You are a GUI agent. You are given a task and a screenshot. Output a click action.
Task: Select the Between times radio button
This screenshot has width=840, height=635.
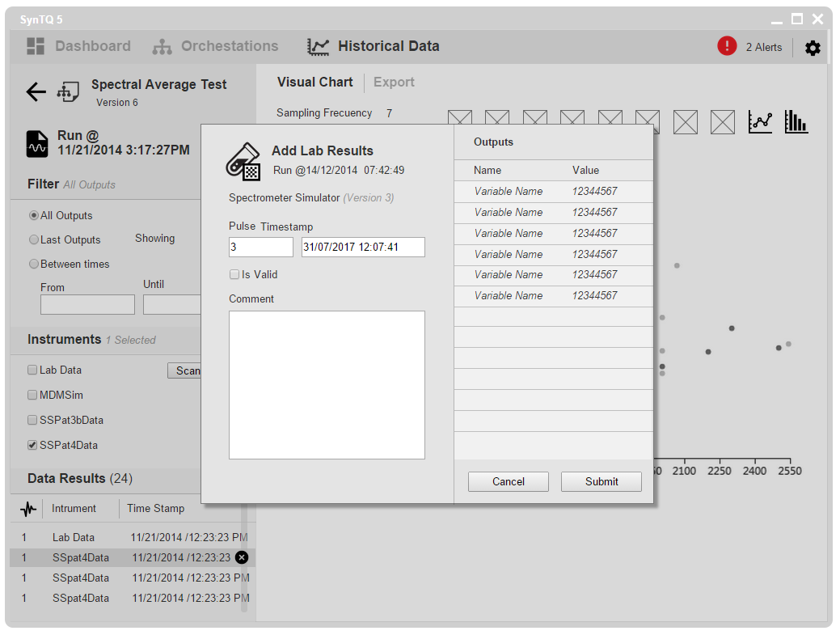point(34,264)
